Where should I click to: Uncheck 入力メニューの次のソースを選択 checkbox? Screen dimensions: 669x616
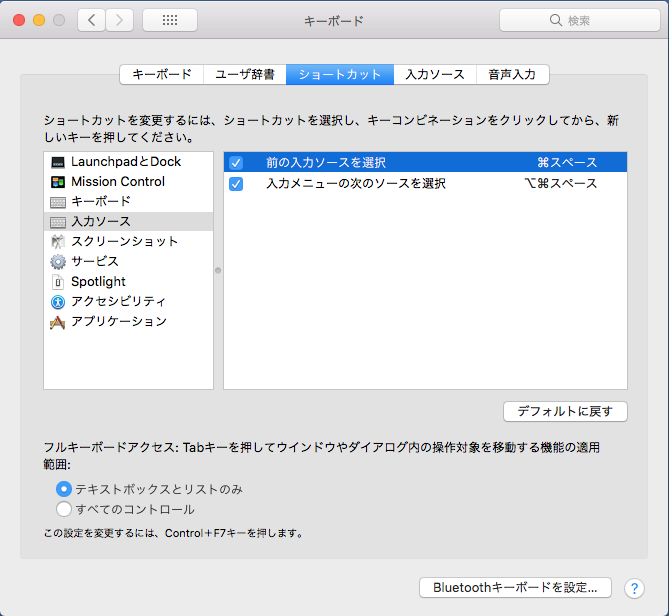pyautogui.click(x=236, y=184)
